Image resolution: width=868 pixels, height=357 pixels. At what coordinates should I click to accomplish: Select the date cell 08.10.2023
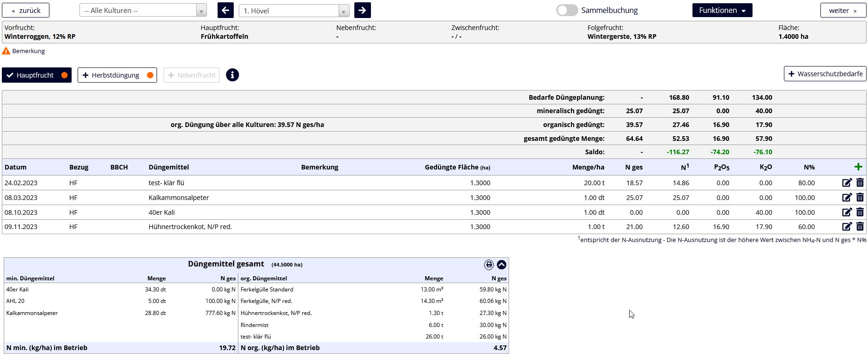(21, 212)
